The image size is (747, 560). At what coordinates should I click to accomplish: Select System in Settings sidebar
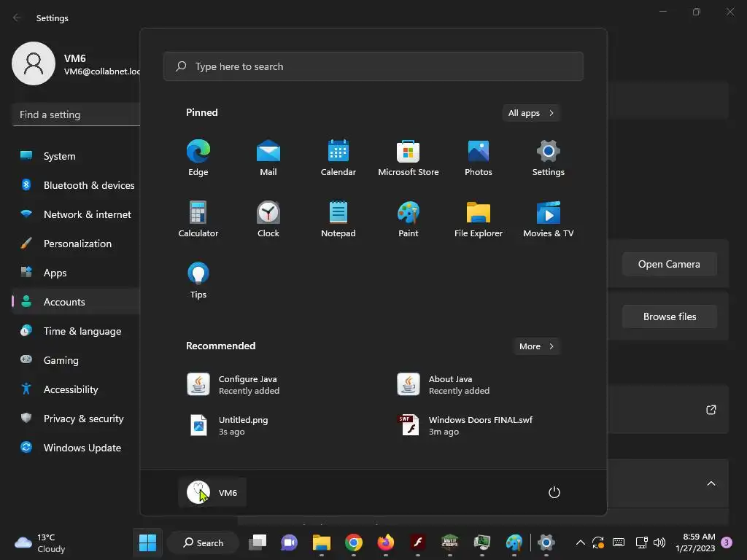[76, 156]
